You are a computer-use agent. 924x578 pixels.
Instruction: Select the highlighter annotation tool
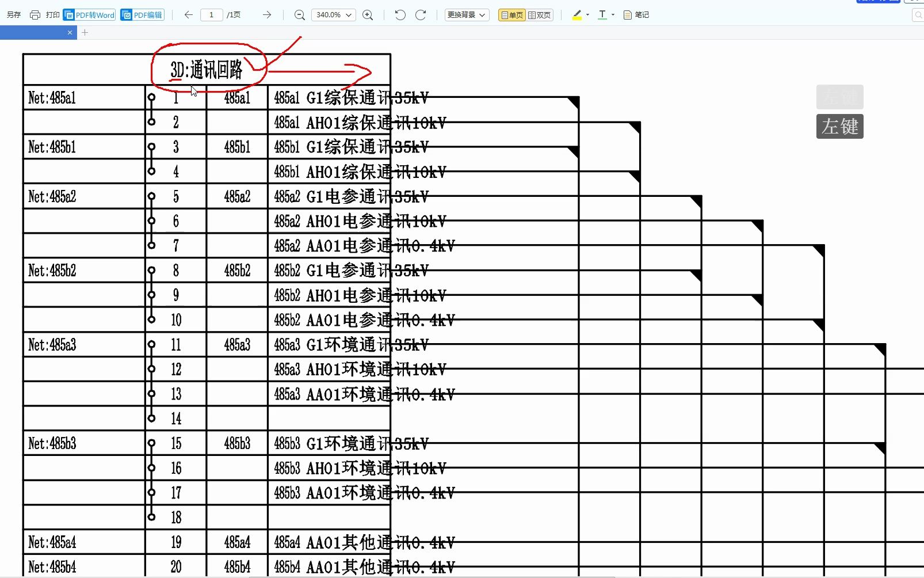point(576,14)
